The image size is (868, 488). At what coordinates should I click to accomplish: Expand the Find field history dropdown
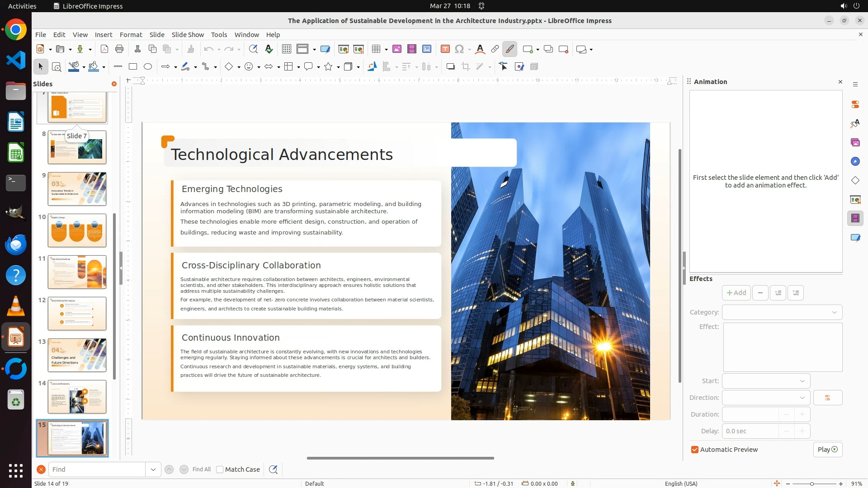click(153, 469)
